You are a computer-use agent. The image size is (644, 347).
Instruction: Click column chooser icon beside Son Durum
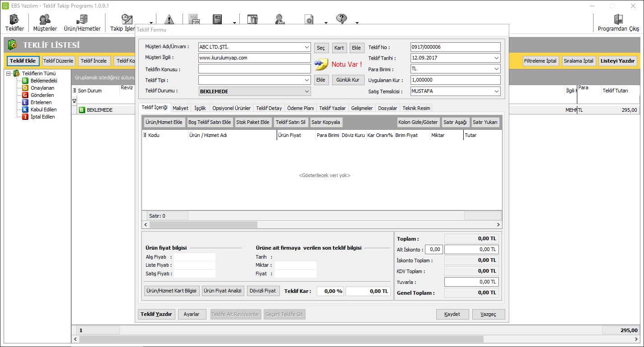(74, 91)
